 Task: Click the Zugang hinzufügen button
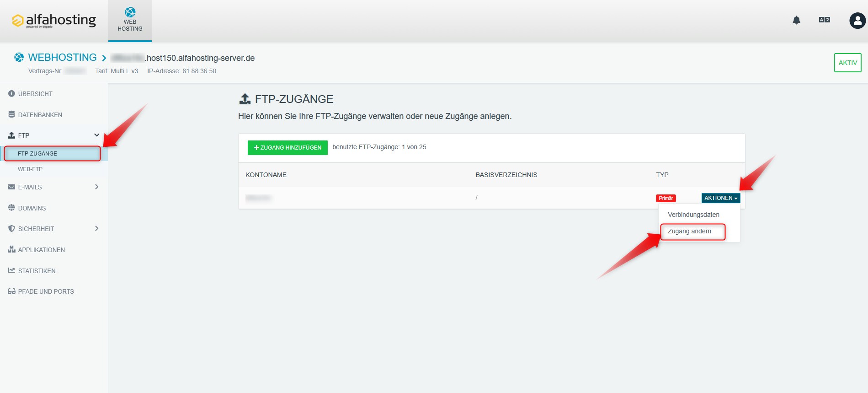[288, 148]
